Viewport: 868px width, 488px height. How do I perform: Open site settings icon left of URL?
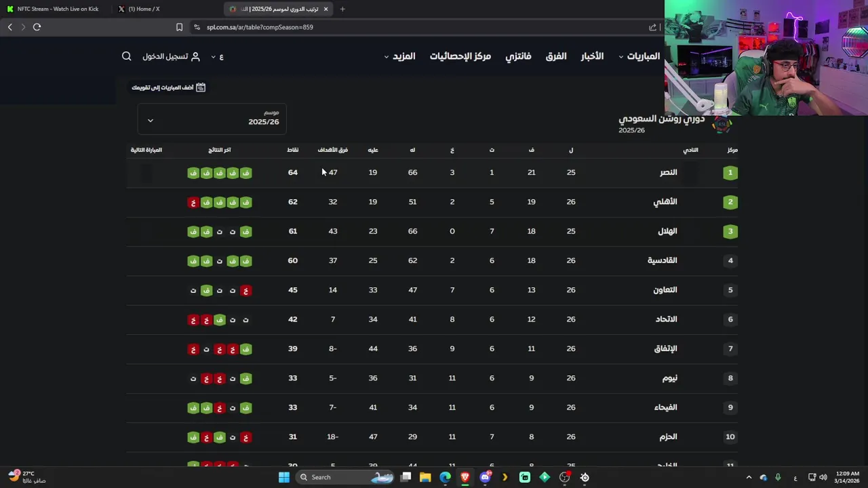pyautogui.click(x=197, y=27)
